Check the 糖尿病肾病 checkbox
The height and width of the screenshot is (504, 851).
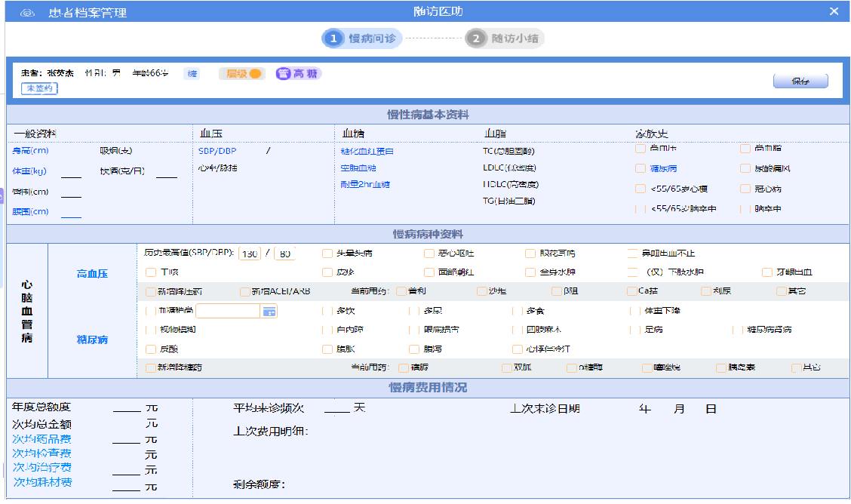pyautogui.click(x=738, y=330)
